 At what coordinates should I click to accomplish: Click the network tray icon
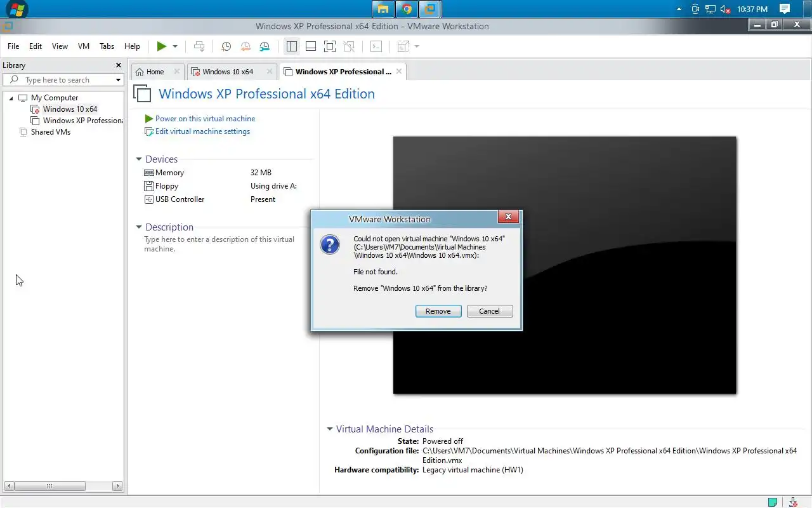tap(710, 10)
